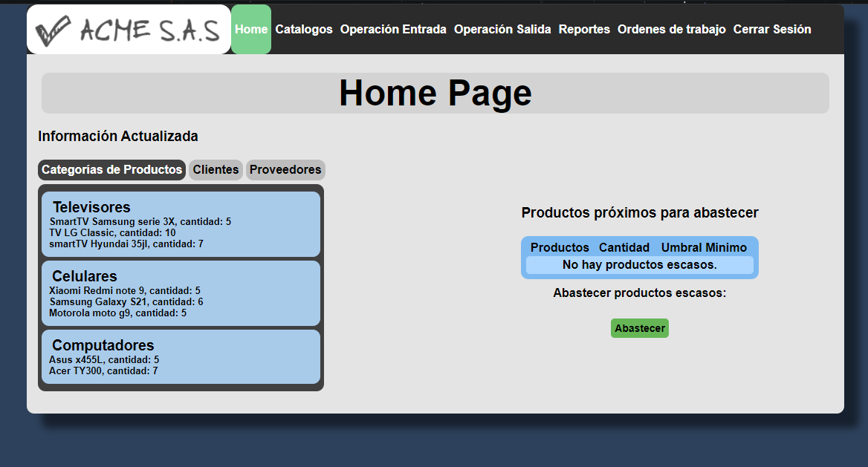Select the Celulares category heading
This screenshot has width=868, height=467.
click(84, 276)
